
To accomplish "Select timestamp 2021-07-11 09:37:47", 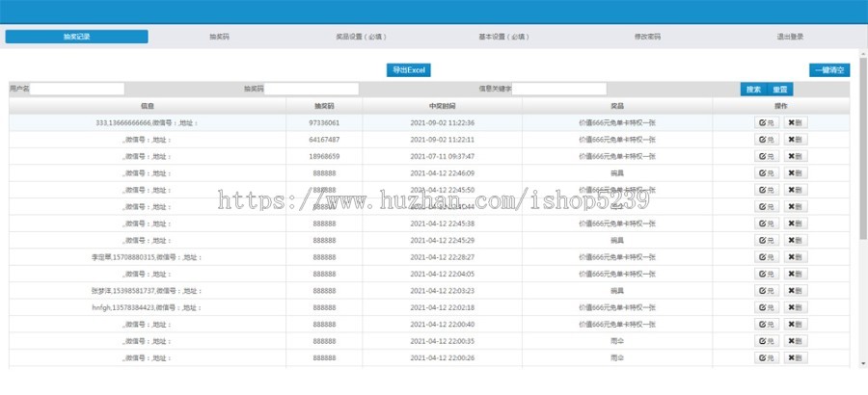I will (x=443, y=157).
